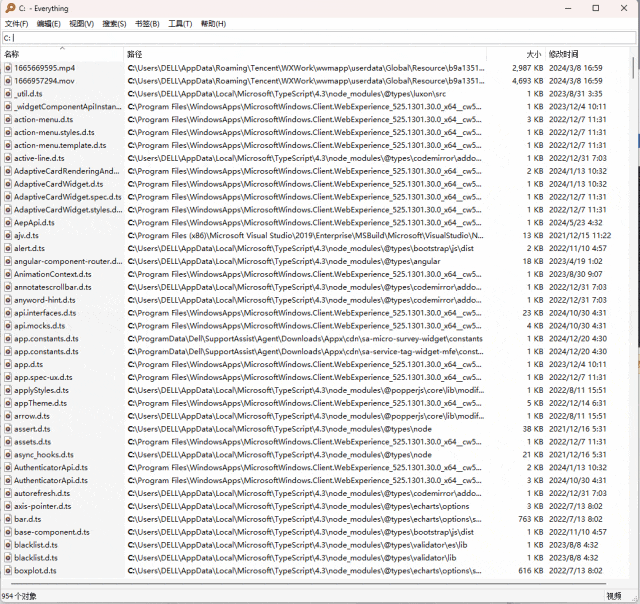Viewport: 640px width, 604px height.
Task: Click the icon beside AepApi.d.ts
Action: click(8, 223)
